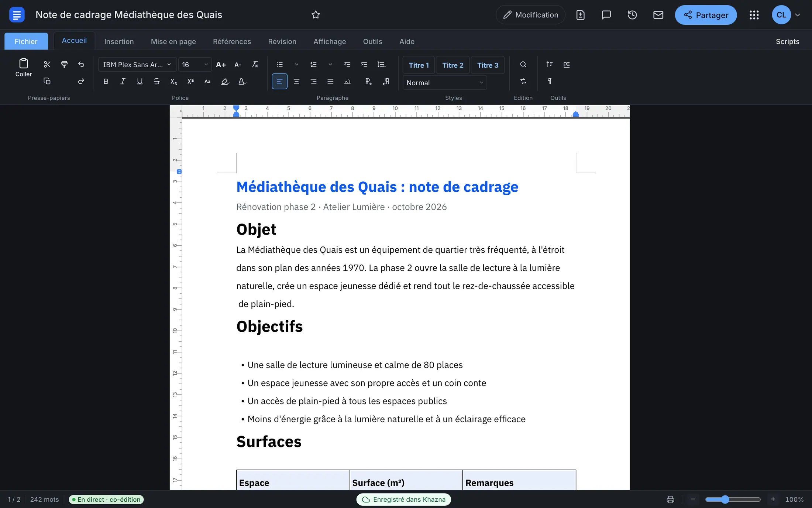Click the print icon in status bar
This screenshot has height=508, width=812.
[x=670, y=500]
